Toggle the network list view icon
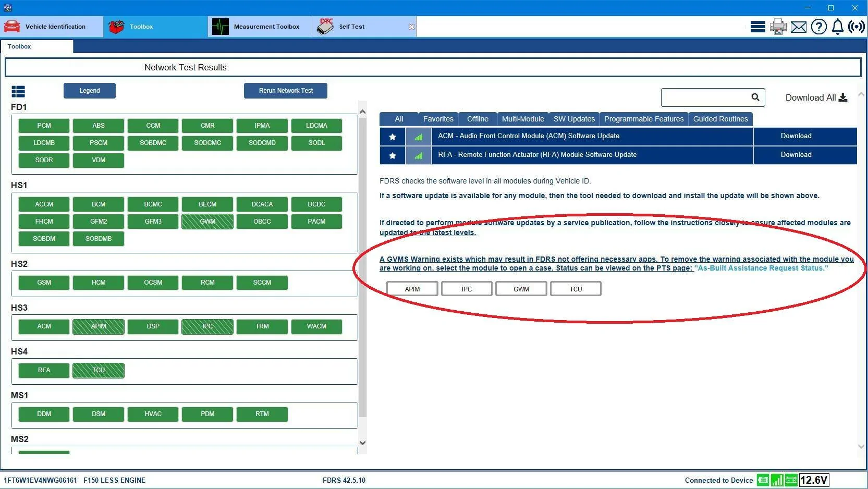This screenshot has width=868, height=489. tap(18, 92)
